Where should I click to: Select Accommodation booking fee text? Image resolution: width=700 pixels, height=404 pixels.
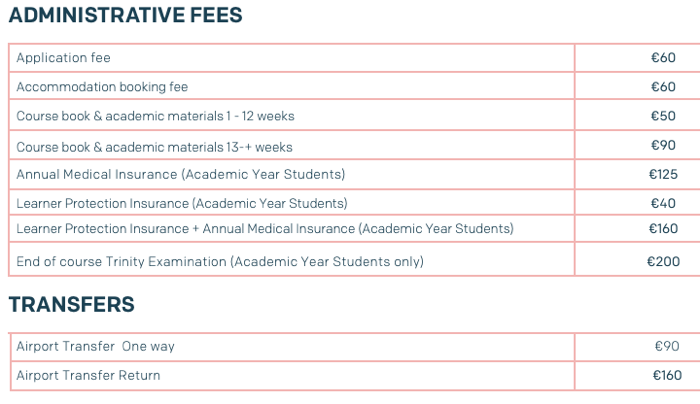pyautogui.click(x=102, y=87)
